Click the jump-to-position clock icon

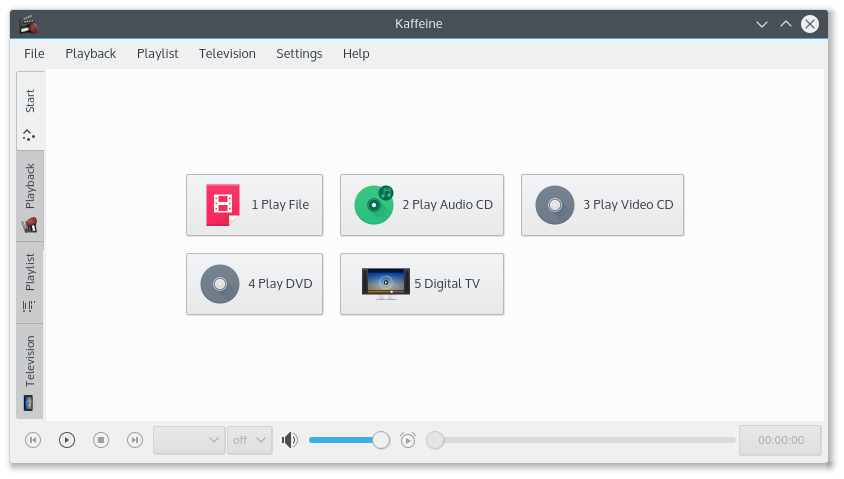point(408,440)
